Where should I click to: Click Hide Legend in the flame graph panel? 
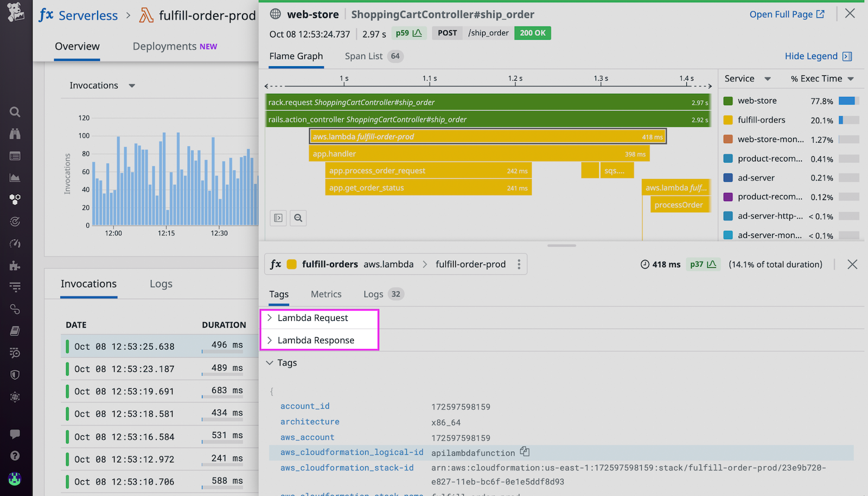[x=812, y=56]
